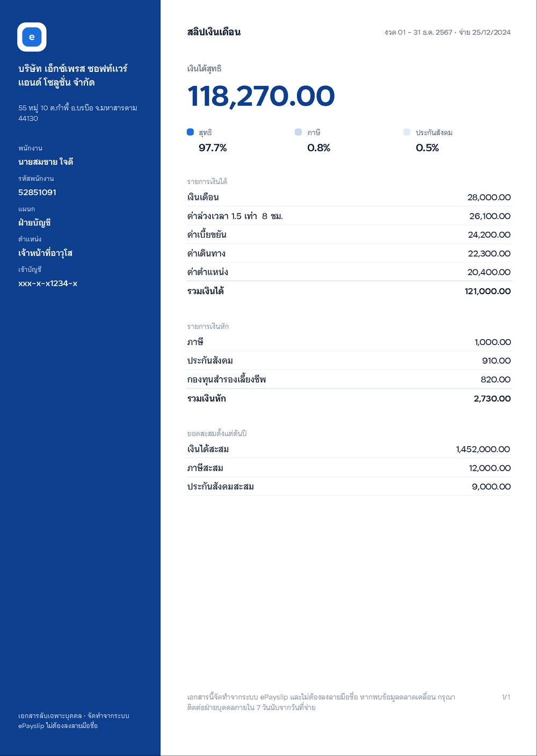Select the position value เจ้าหน้าที่อาวุโส
Viewport: 537px width, 756px height.
click(45, 253)
